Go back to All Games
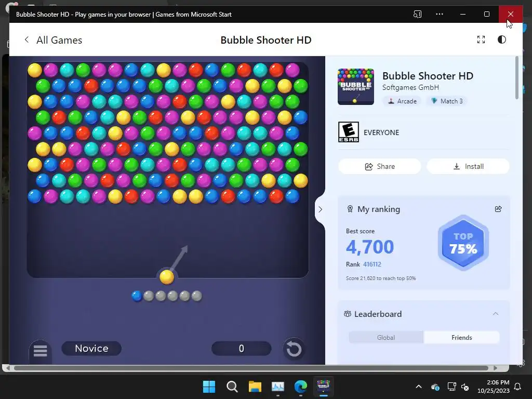This screenshot has height=399, width=532. pyautogui.click(x=53, y=40)
